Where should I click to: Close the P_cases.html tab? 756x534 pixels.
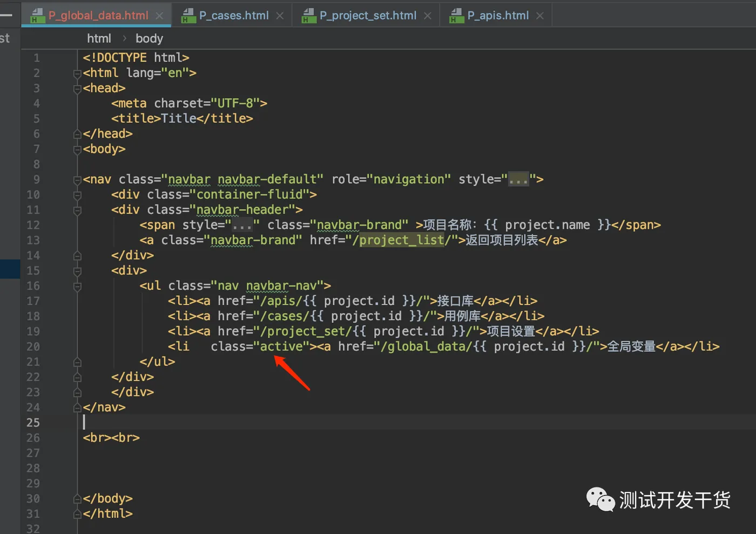click(x=280, y=16)
